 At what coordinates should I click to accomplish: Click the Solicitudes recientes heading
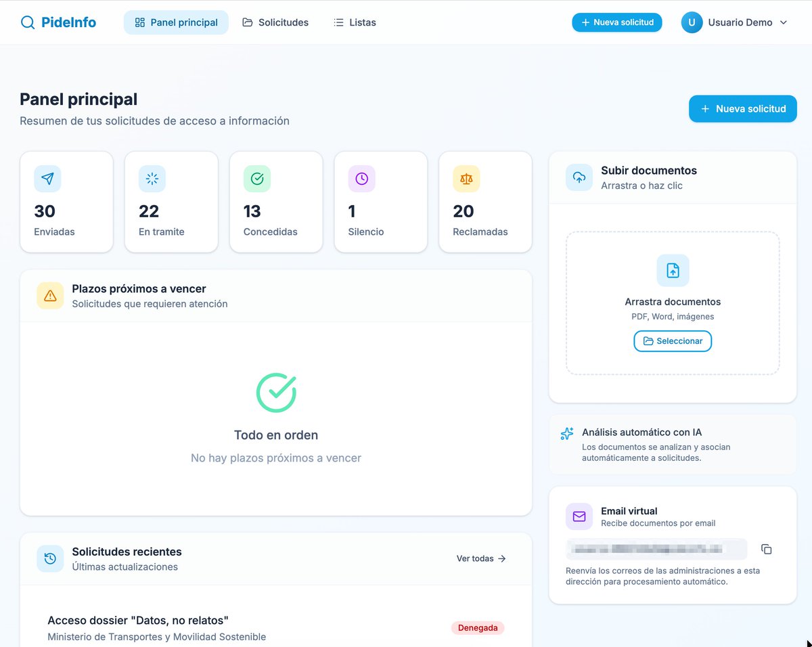(x=127, y=552)
